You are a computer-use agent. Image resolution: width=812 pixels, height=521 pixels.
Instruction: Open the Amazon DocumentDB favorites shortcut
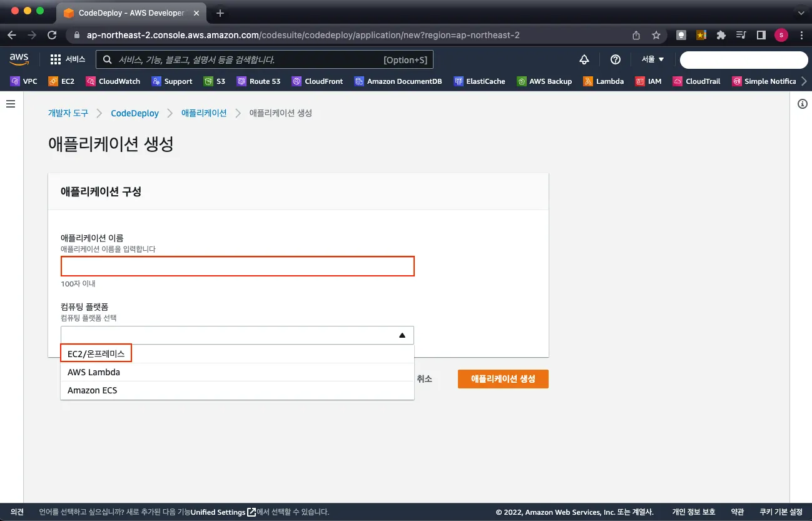pyautogui.click(x=398, y=81)
